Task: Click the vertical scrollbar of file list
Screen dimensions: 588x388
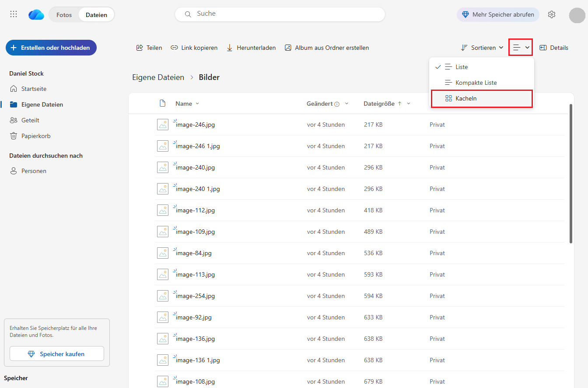Action: coord(570,175)
